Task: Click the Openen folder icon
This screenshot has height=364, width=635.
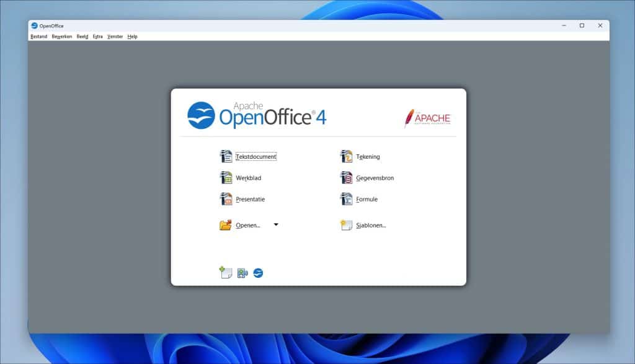Action: (226, 225)
